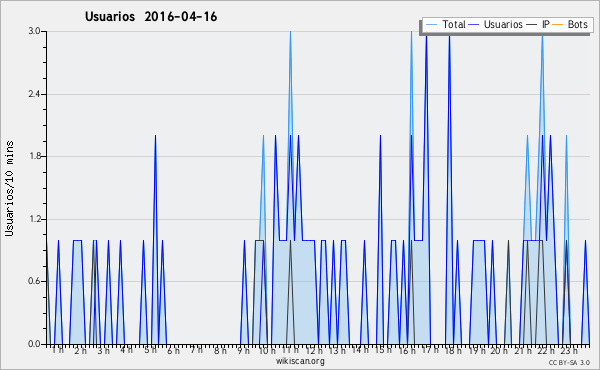600x370 pixels.
Task: Click the '9 h' x-axis label
Action: (243, 350)
